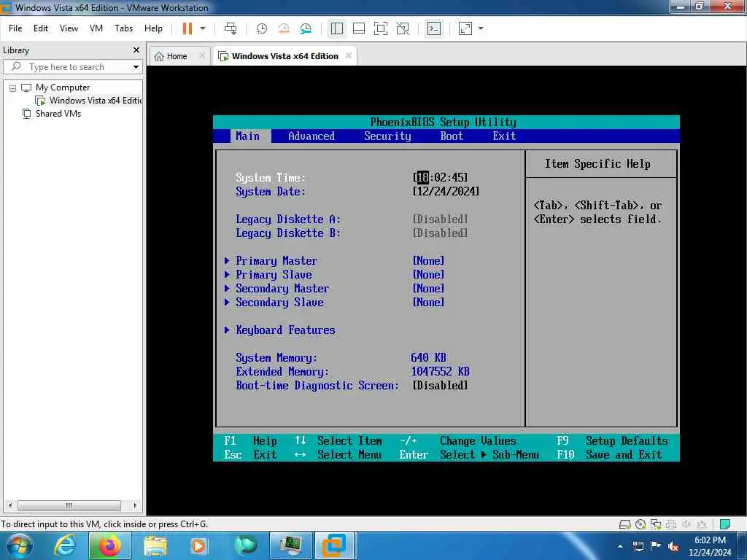This screenshot has width=747, height=560.
Task: Switch to Windows Vista x64 Edition tab
Action: point(285,56)
